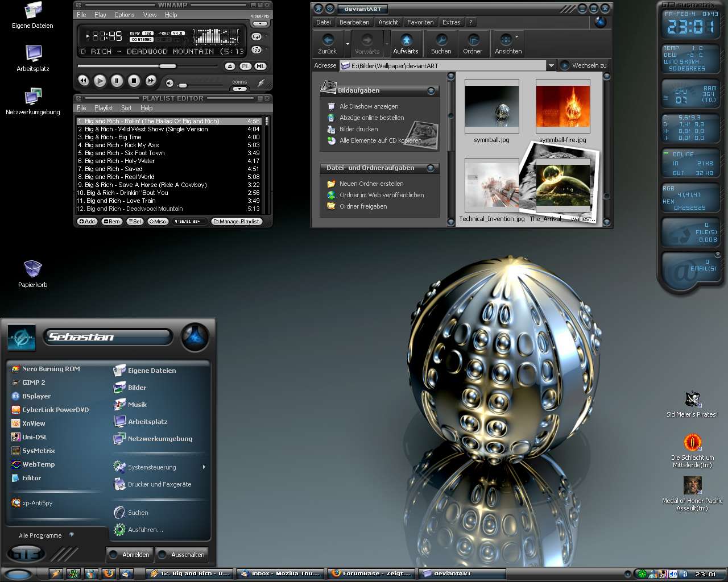The height and width of the screenshot is (582, 728).
Task: Open Winamp's View menu
Action: (150, 15)
